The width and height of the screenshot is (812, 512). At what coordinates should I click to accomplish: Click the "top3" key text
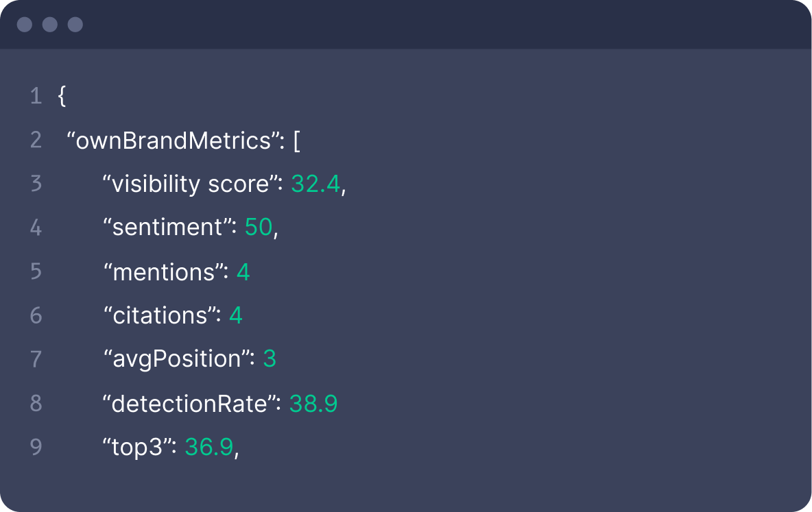140,448
